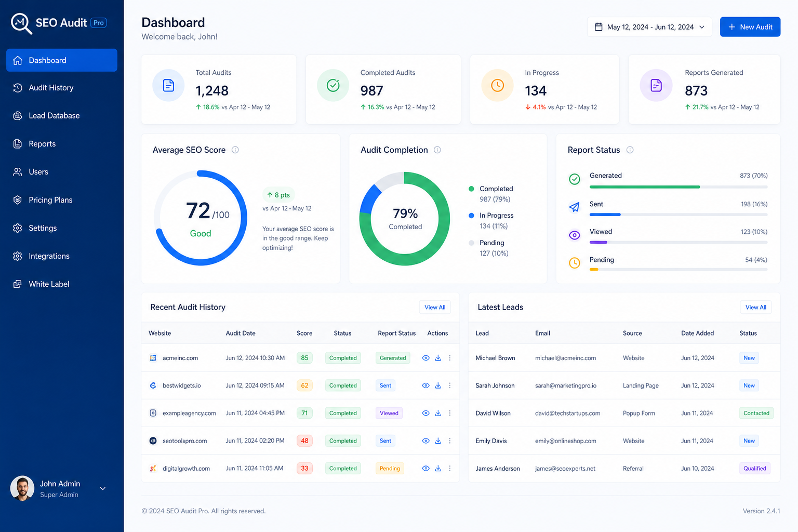The width and height of the screenshot is (798, 532).
Task: Click the White Label icon
Action: 18,284
